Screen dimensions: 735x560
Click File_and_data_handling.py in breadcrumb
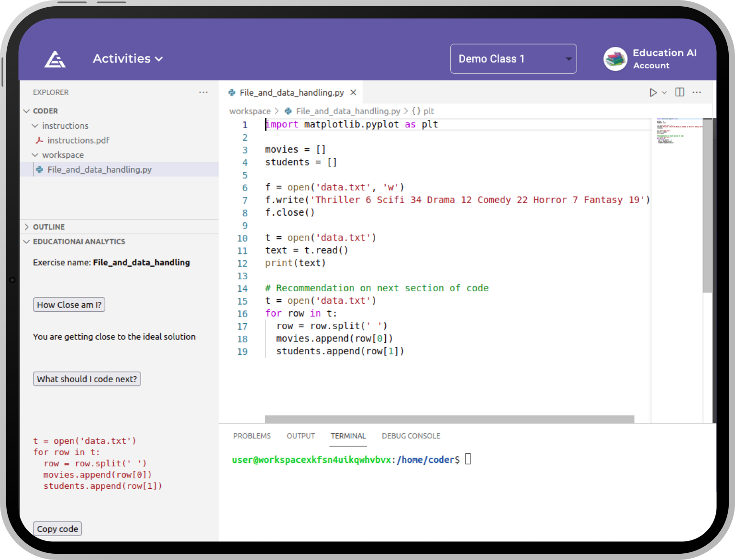click(348, 111)
